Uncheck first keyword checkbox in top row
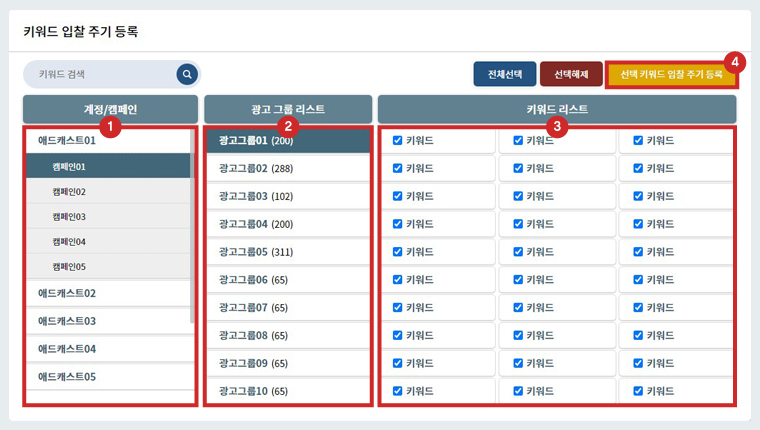The height and width of the screenshot is (430, 760). point(398,141)
